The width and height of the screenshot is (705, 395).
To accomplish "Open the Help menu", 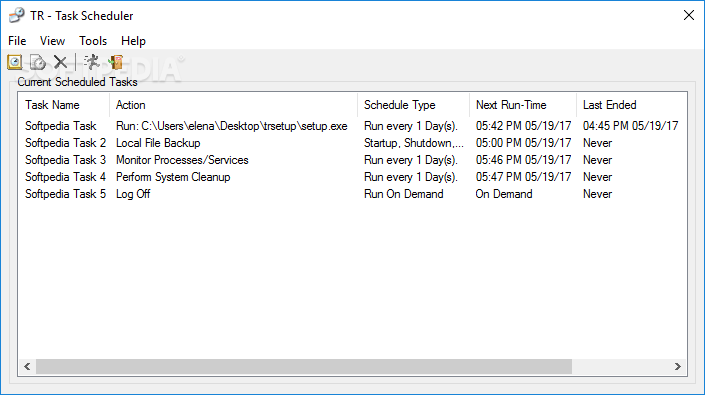I will (x=133, y=41).
